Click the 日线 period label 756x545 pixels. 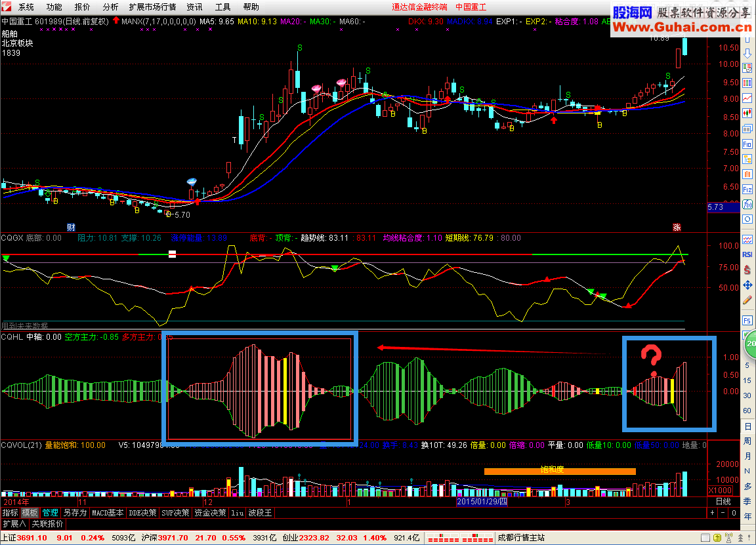[723, 502]
